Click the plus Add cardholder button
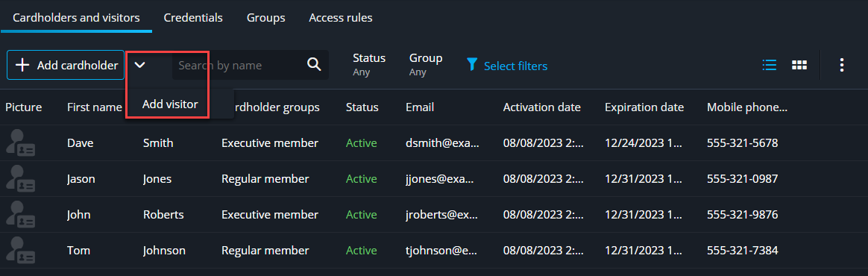 coord(66,65)
